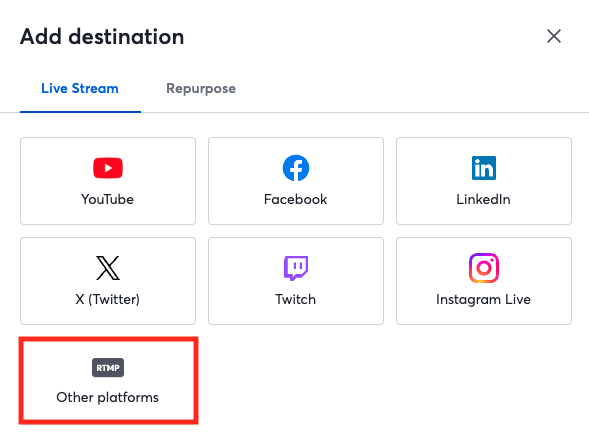Click the gray RTMP badge icon
Viewport: 589px width, 444px height.
tap(108, 367)
